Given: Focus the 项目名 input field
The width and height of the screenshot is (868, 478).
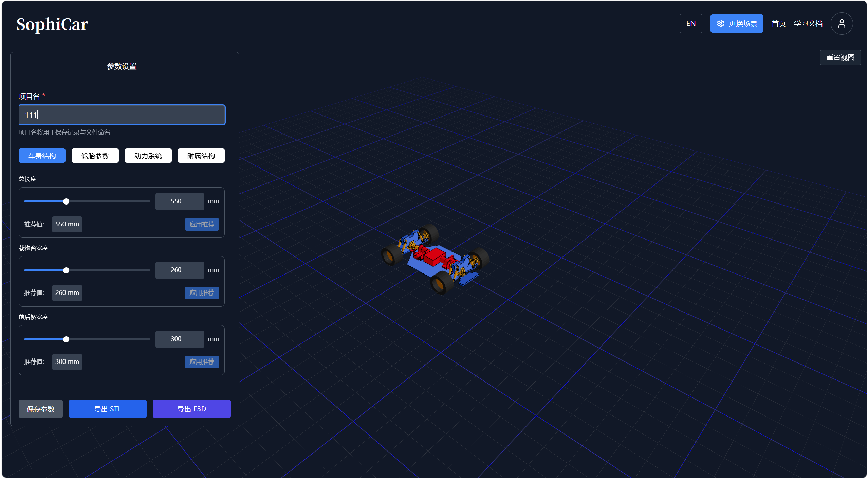Looking at the screenshot, I should pos(122,115).
